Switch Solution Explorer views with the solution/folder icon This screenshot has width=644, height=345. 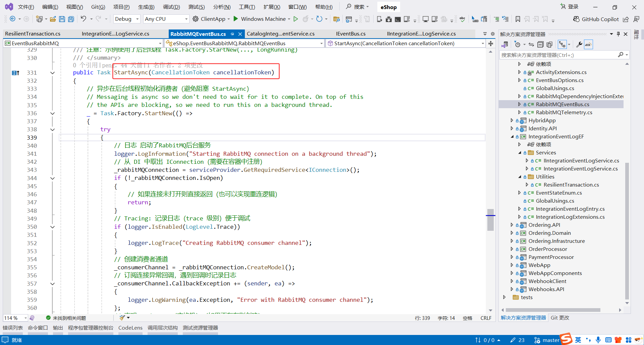[504, 44]
